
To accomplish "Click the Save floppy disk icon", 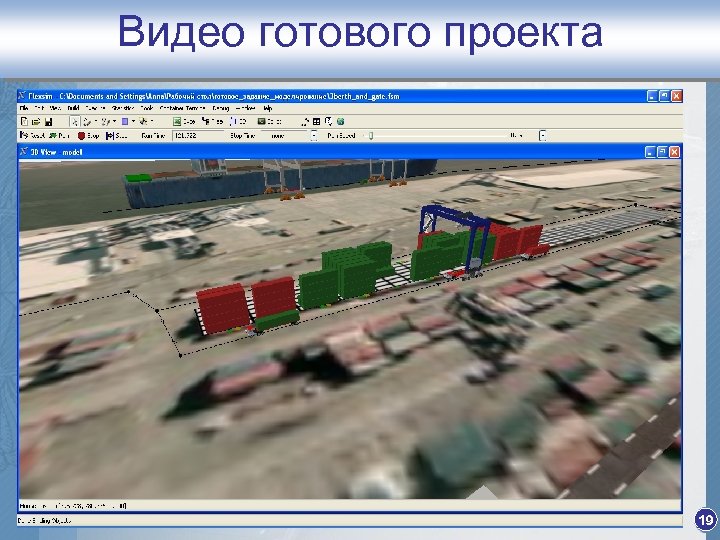I will pos(48,122).
